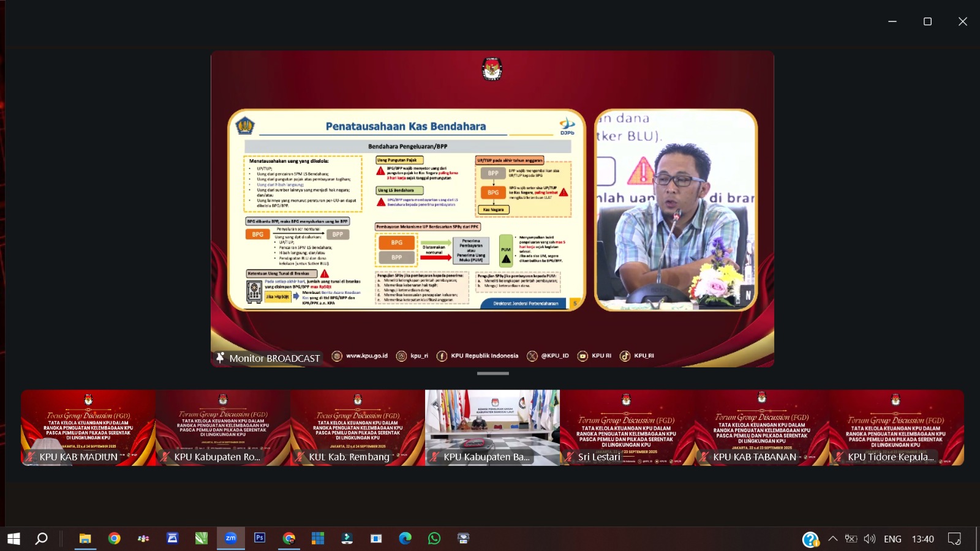
Task: Click the Windows Start button
Action: coord(13,539)
